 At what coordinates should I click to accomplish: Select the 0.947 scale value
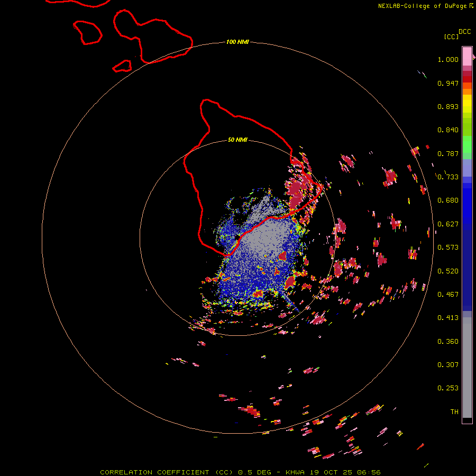[448, 83]
